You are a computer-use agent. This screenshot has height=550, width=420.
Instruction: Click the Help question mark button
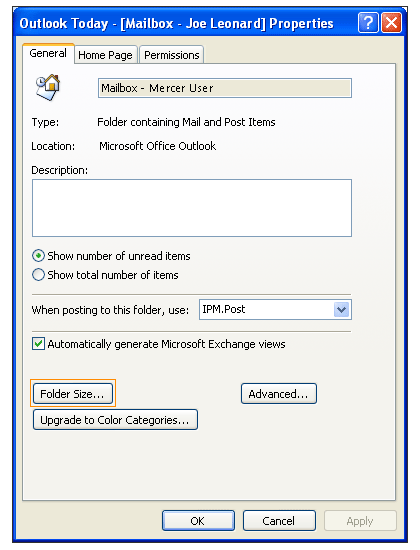click(x=368, y=23)
